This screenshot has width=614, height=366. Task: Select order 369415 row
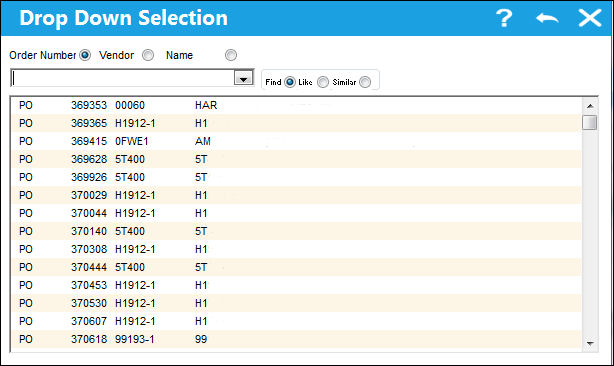point(296,141)
